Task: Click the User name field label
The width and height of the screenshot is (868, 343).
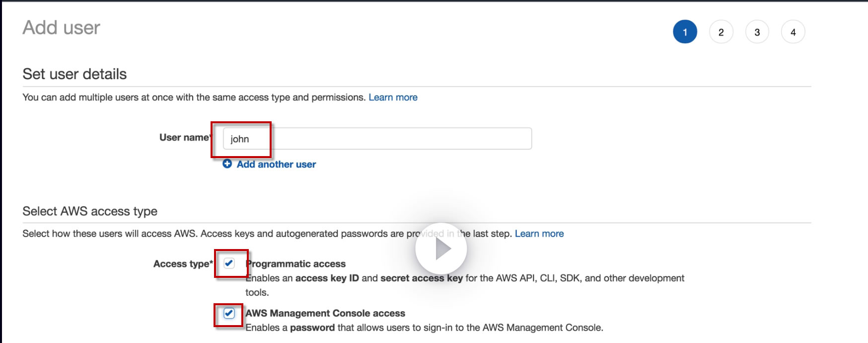Action: (x=185, y=138)
